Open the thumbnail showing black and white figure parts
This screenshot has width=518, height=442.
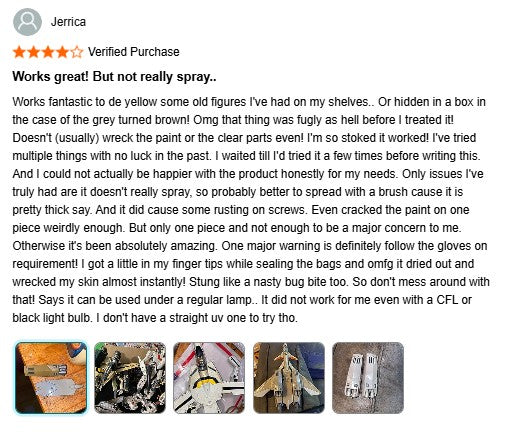click(x=130, y=378)
